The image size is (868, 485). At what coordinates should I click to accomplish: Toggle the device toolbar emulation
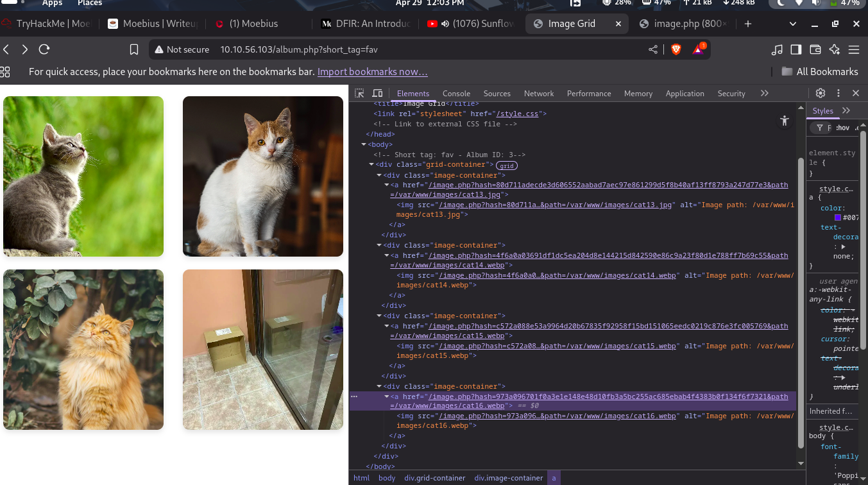[377, 93]
